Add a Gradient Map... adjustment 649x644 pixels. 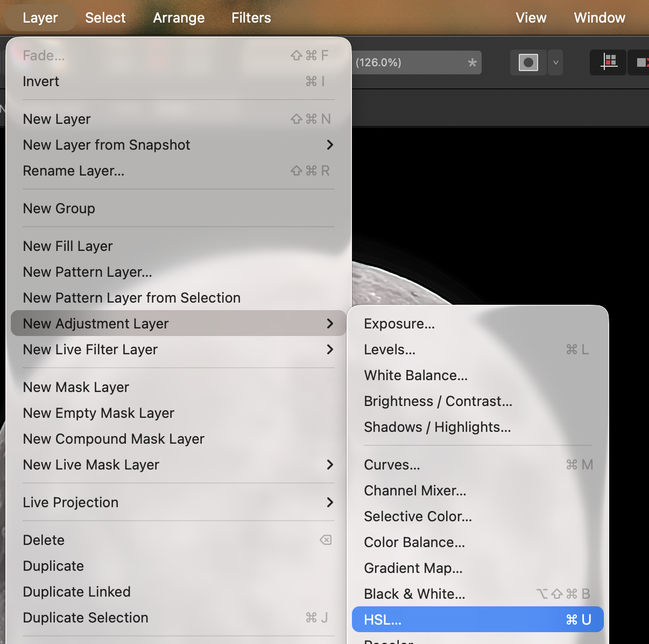[478, 568]
